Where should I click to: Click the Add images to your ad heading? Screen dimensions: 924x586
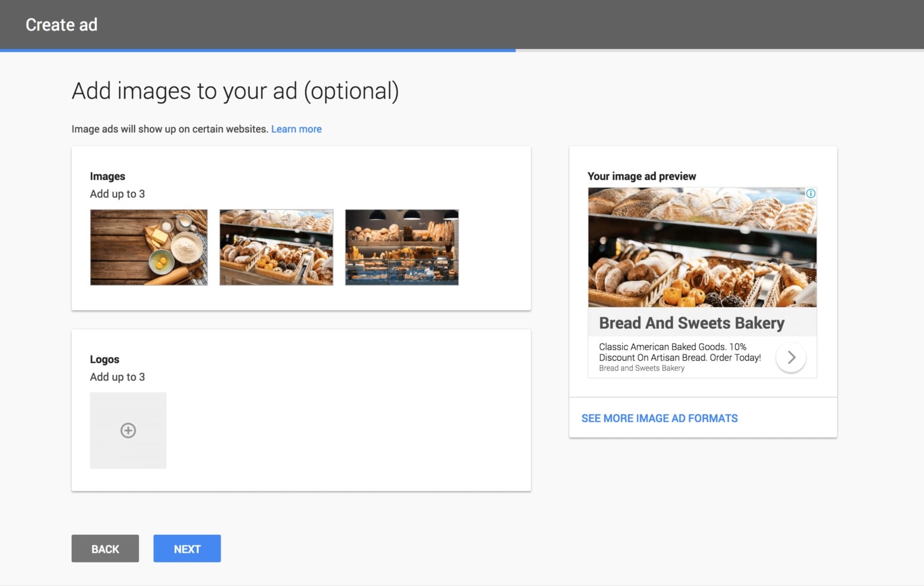[235, 91]
